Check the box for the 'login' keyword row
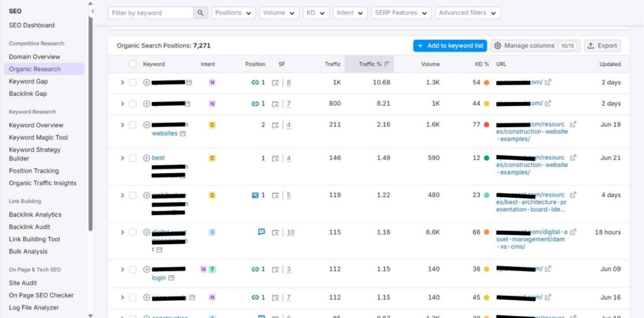The height and width of the screenshot is (318, 644). (x=133, y=270)
